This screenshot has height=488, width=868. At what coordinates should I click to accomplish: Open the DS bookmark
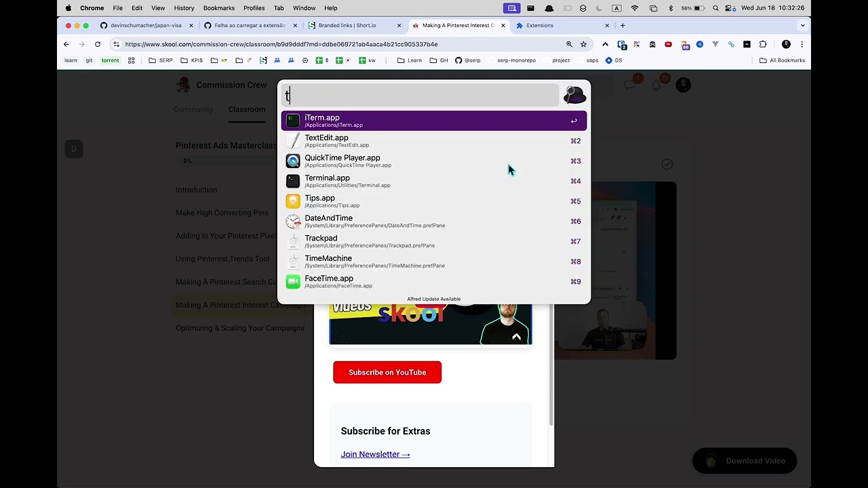(614, 60)
